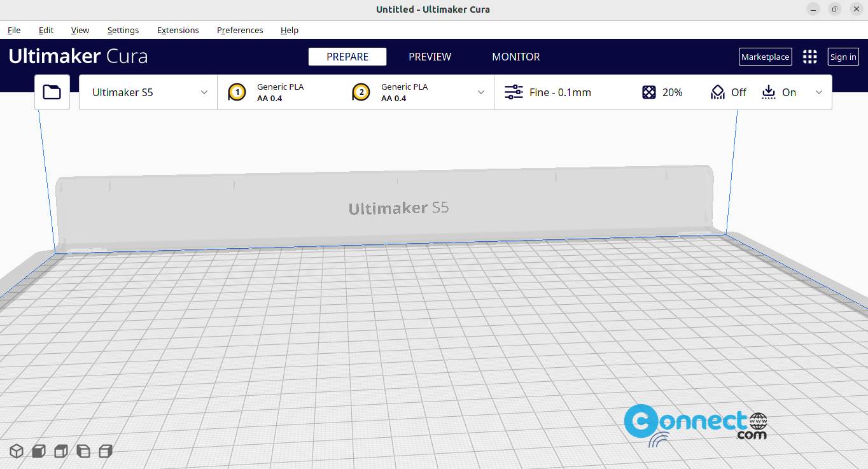Click the infill pattern icon showing 20%

tap(648, 92)
